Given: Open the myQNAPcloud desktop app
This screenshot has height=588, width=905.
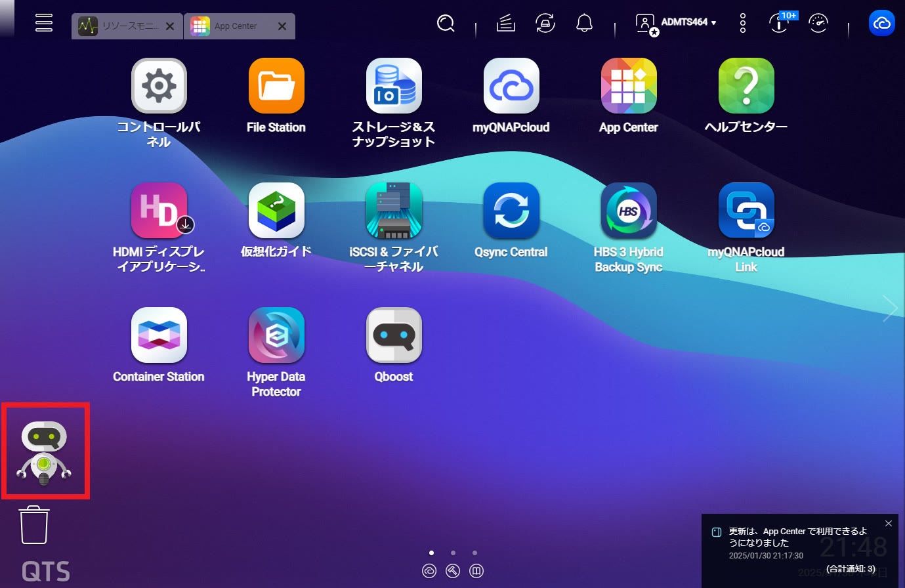Looking at the screenshot, I should pyautogui.click(x=511, y=86).
